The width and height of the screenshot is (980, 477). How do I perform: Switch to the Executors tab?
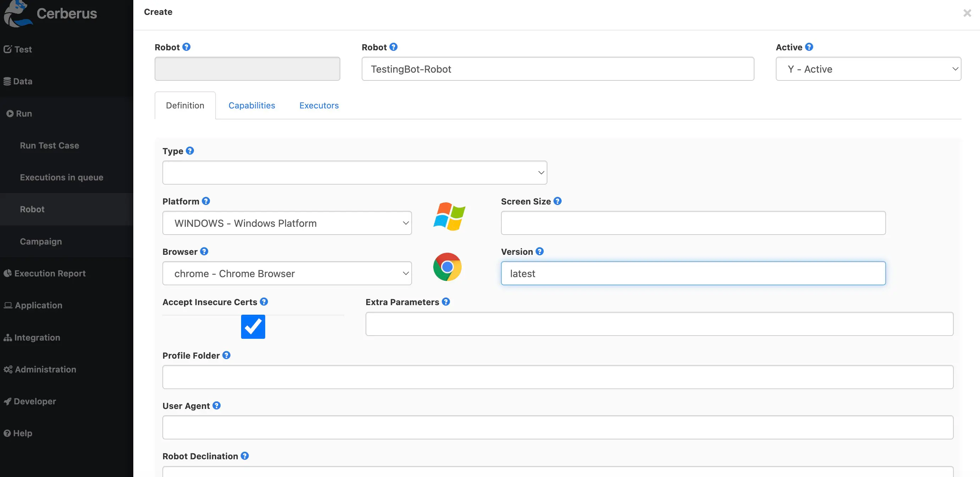tap(319, 105)
